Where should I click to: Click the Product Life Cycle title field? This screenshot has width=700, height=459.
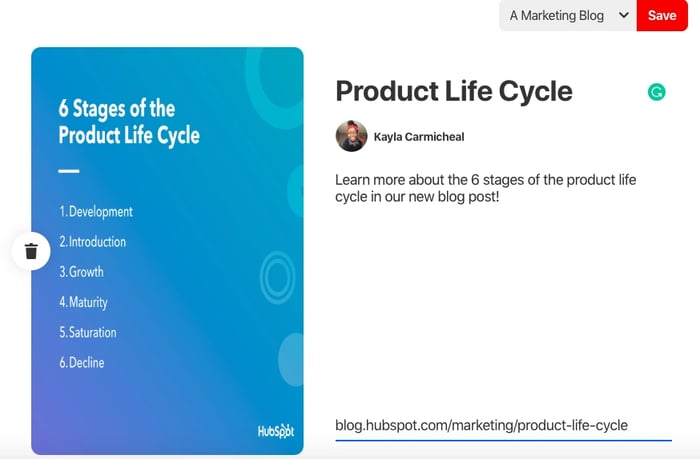(454, 91)
